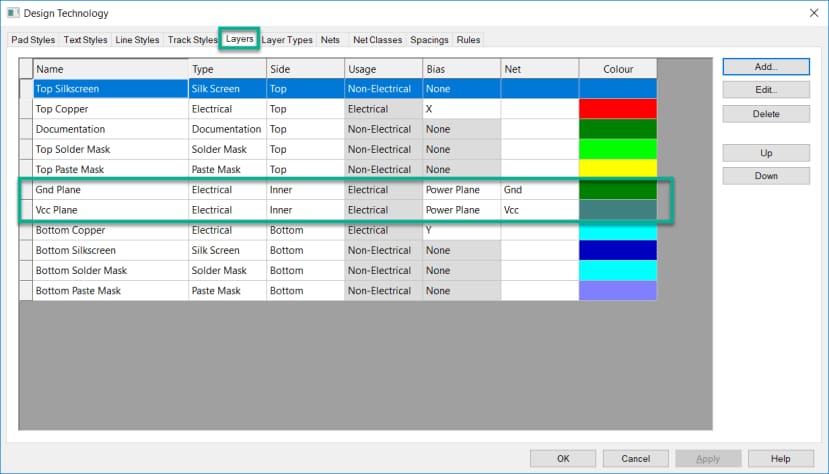The image size is (829, 474).
Task: Open the Rules tab
Action: click(468, 40)
